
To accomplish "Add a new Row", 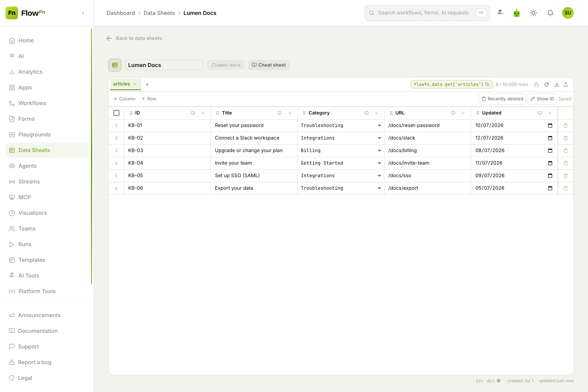I will [x=149, y=99].
